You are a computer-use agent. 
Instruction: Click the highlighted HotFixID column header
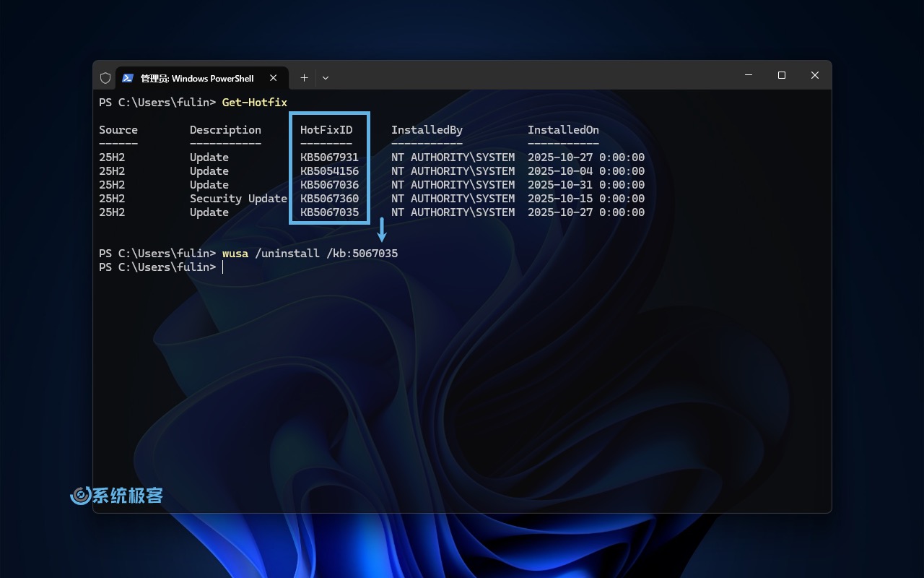click(325, 129)
